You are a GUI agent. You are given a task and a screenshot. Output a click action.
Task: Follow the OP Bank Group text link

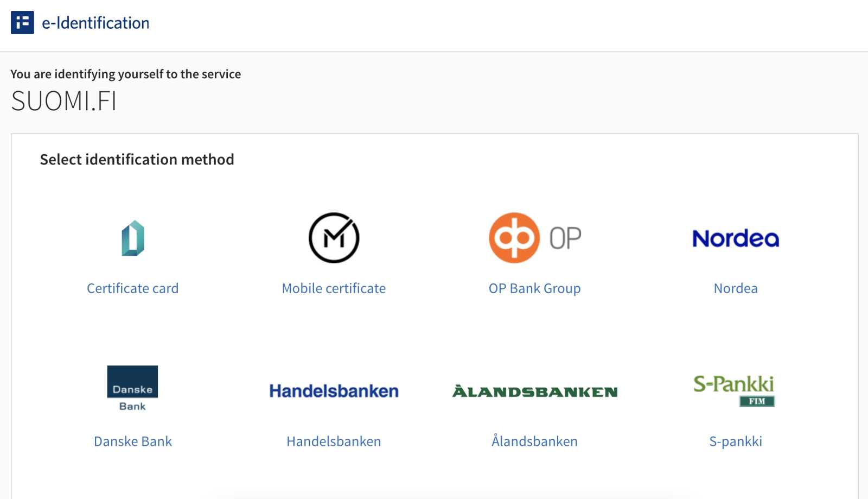click(x=535, y=288)
